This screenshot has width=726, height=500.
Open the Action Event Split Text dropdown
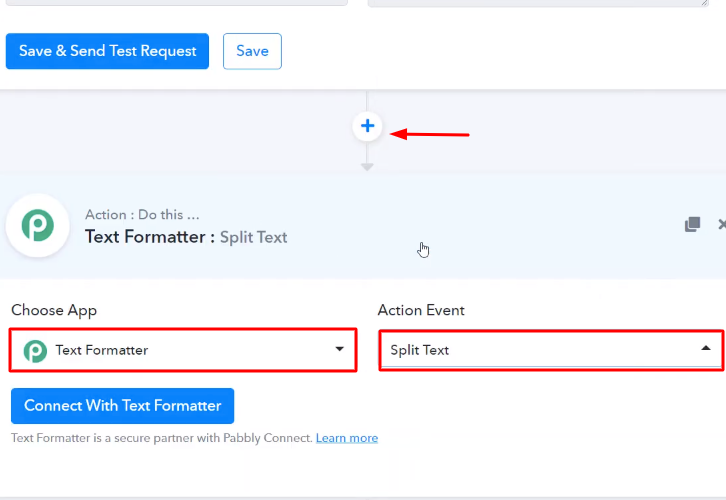click(551, 350)
